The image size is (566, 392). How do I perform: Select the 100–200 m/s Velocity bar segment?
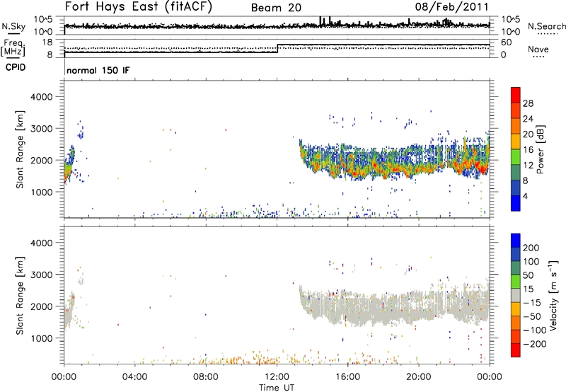click(x=516, y=254)
